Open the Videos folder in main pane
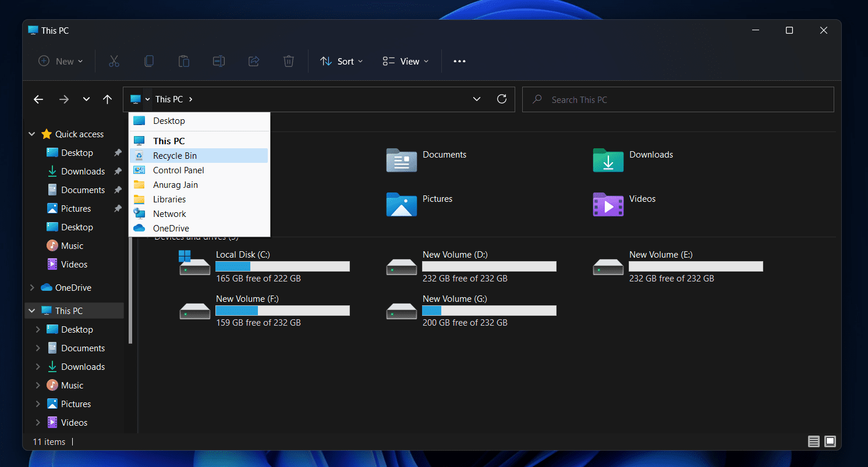Viewport: 868px width, 467px height. pos(608,204)
